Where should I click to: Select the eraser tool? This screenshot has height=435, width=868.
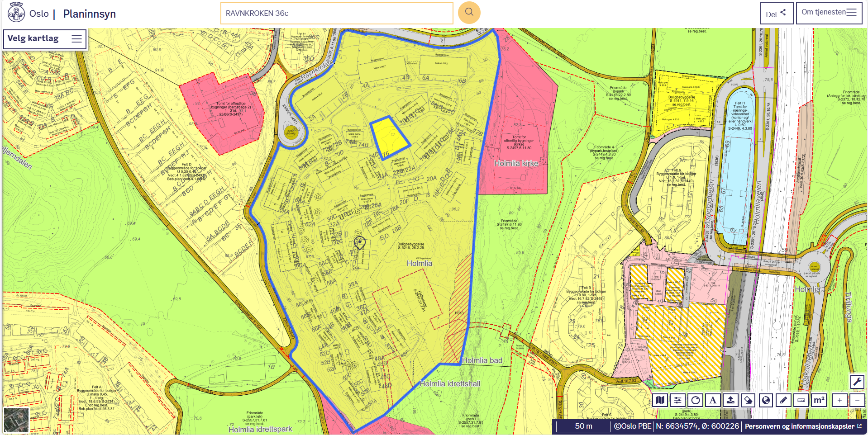748,400
